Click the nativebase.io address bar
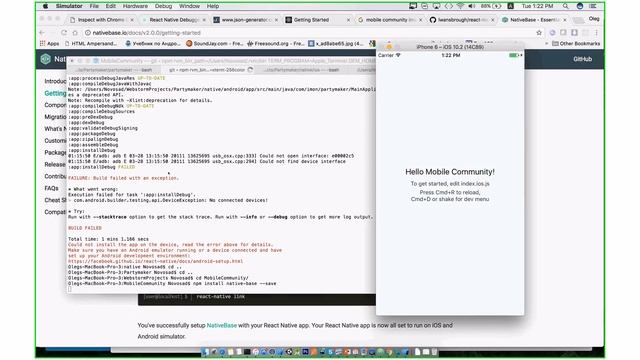 pos(310,33)
